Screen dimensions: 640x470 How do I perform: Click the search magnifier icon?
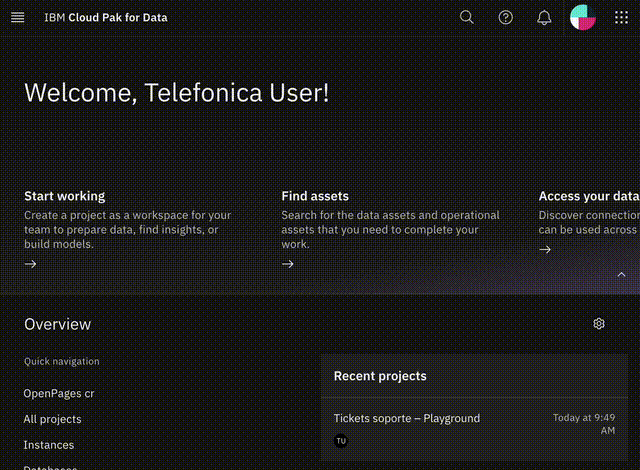pyautogui.click(x=467, y=18)
